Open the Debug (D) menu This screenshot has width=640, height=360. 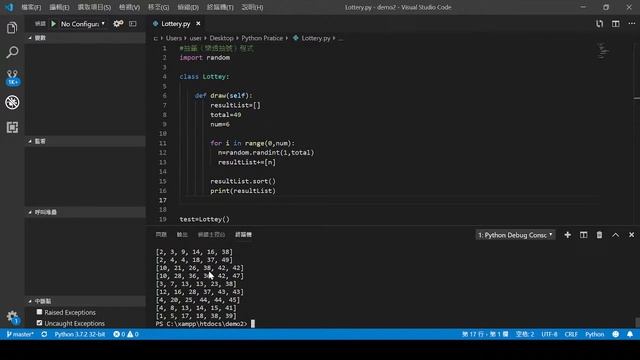tap(188, 7)
